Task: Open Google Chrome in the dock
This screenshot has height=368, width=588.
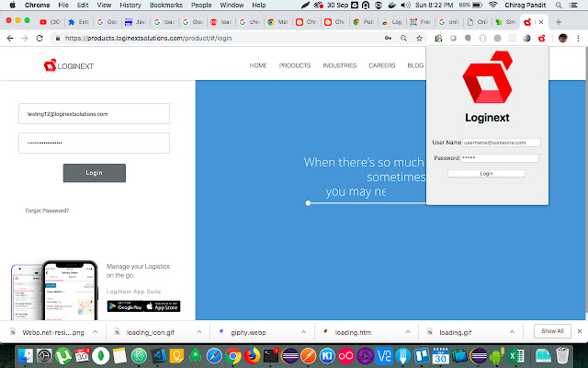Action: (232, 355)
